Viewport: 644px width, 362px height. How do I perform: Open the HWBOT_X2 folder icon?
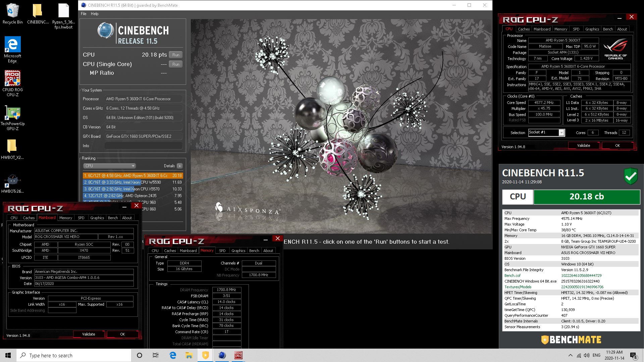coord(12,149)
